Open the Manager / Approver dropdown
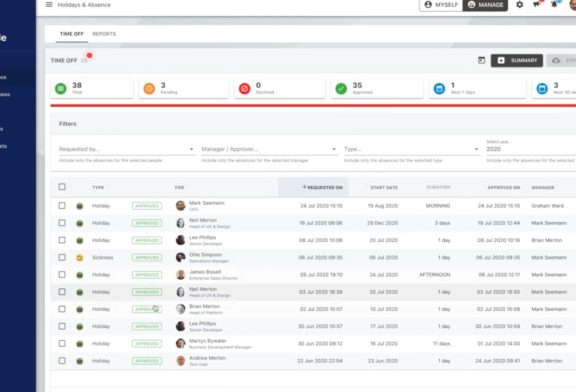Screen dimensions: 576x392 click(269, 149)
